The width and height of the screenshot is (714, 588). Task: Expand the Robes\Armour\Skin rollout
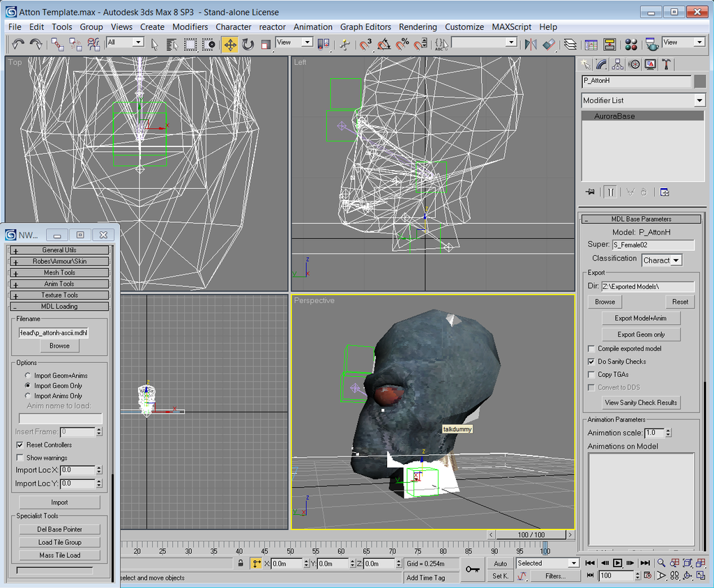59,261
